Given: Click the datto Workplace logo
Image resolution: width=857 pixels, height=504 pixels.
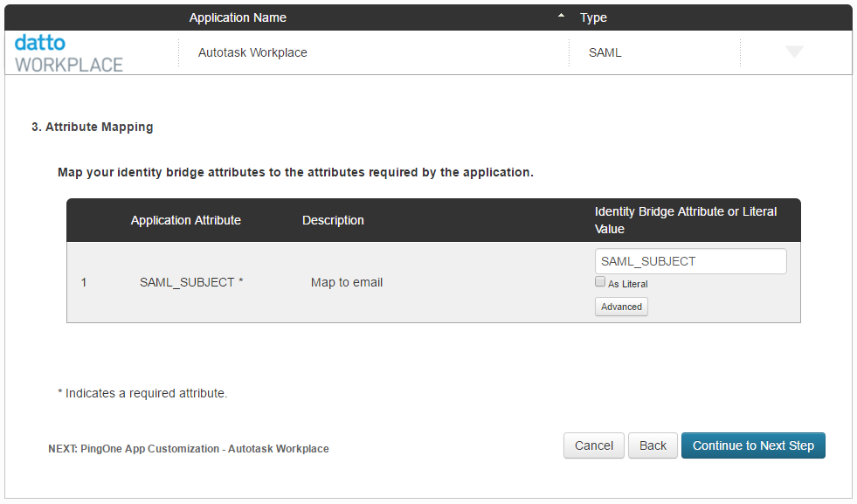Looking at the screenshot, I should tap(68, 53).
